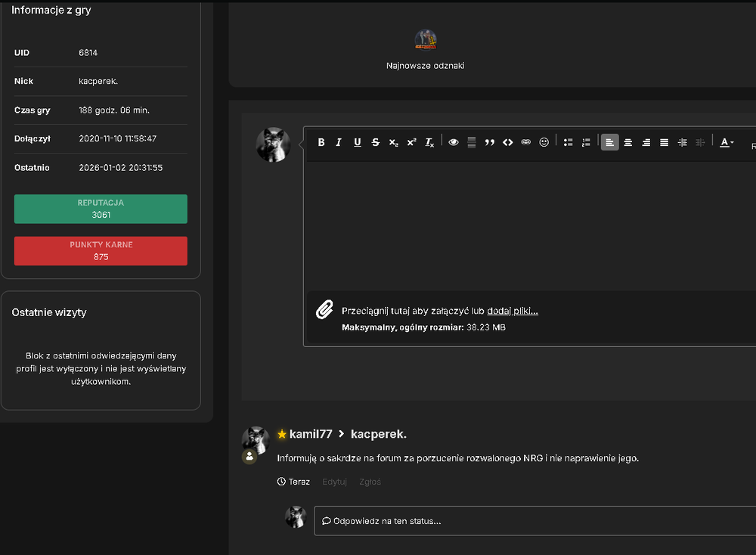Open kamil77's profile name link
The height and width of the screenshot is (555, 756).
(x=311, y=434)
